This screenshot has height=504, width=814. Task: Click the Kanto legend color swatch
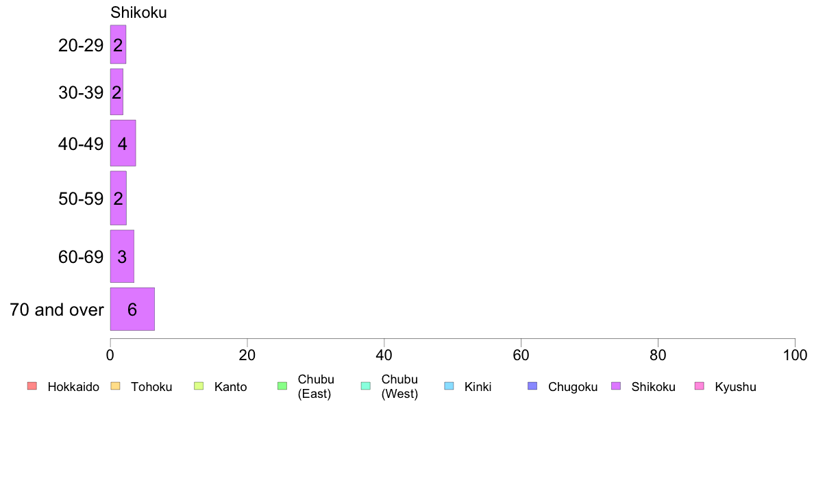click(198, 386)
